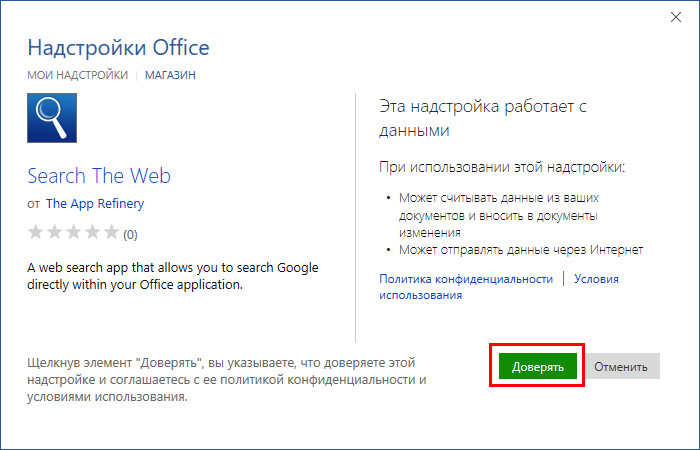The height and width of the screenshot is (450, 700).
Task: Open The App Refinery publisher link
Action: coord(95,204)
